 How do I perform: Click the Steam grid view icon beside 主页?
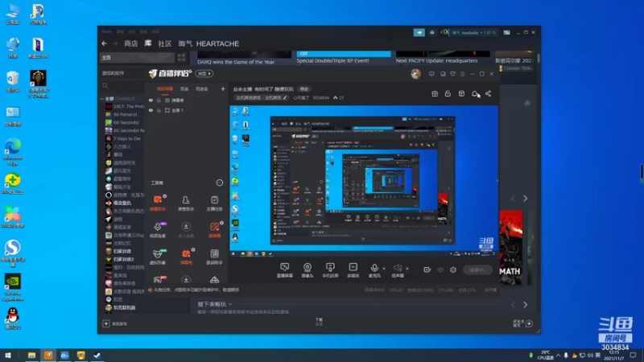[x=182, y=57]
